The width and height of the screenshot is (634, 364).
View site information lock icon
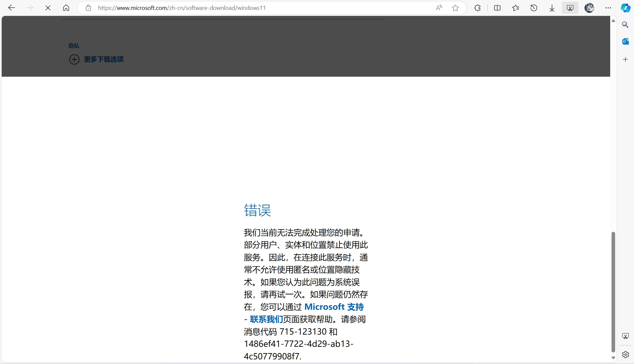click(88, 8)
